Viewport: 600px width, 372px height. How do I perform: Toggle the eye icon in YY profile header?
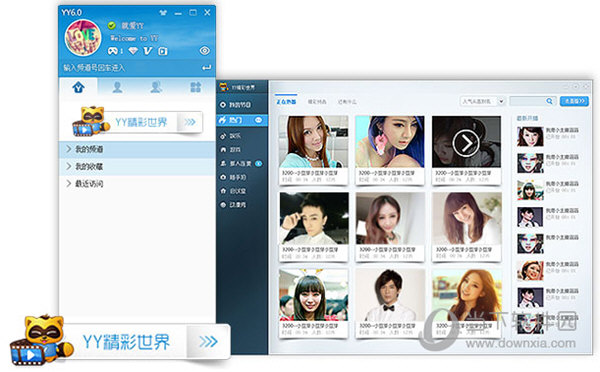click(205, 51)
